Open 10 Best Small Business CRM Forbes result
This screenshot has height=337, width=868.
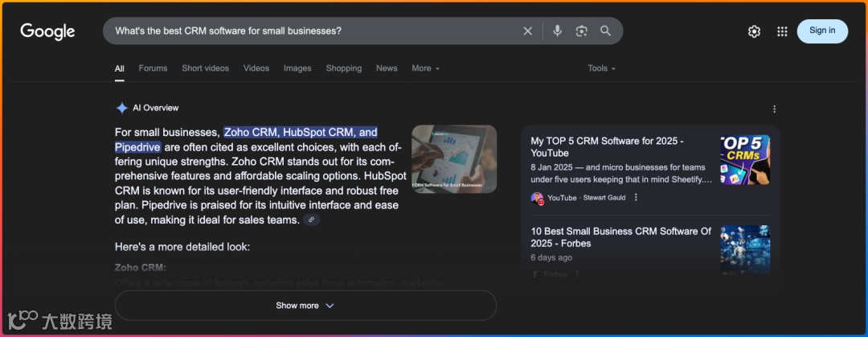click(621, 237)
